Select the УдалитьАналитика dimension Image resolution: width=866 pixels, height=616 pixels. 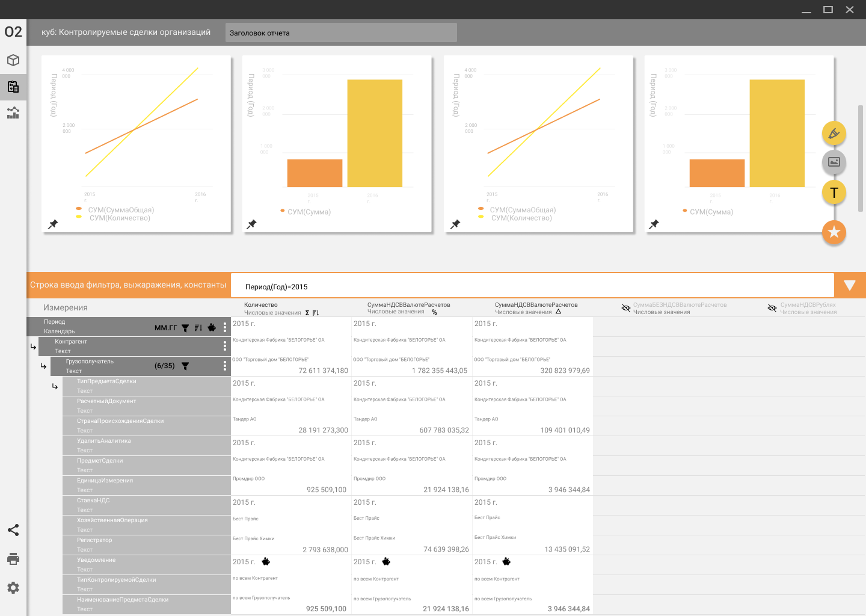tap(147, 446)
